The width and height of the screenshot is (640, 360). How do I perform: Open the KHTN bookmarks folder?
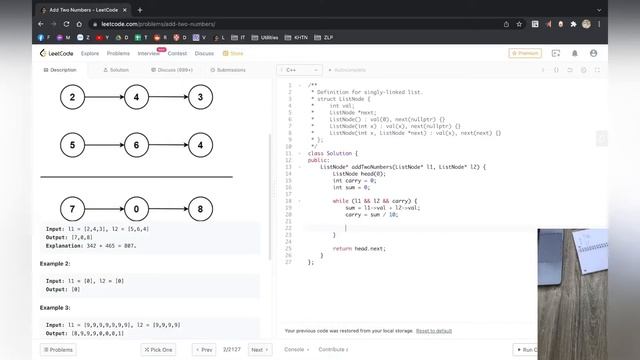click(296, 37)
